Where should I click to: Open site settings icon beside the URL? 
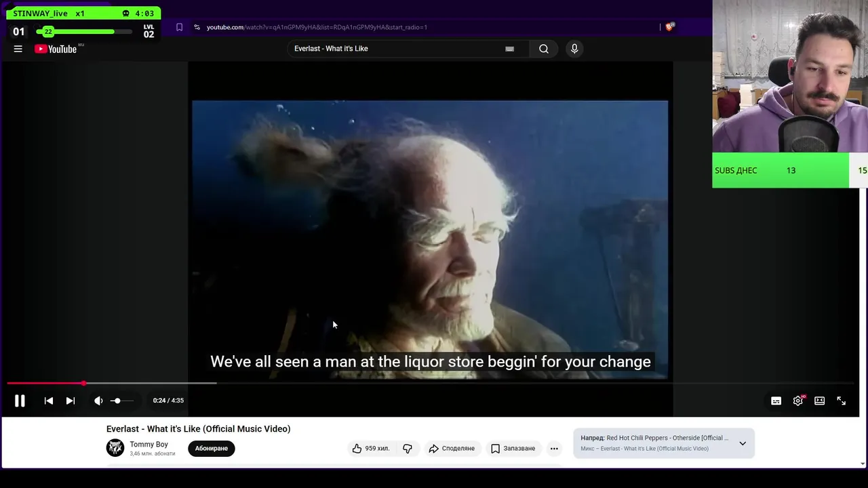point(197,27)
